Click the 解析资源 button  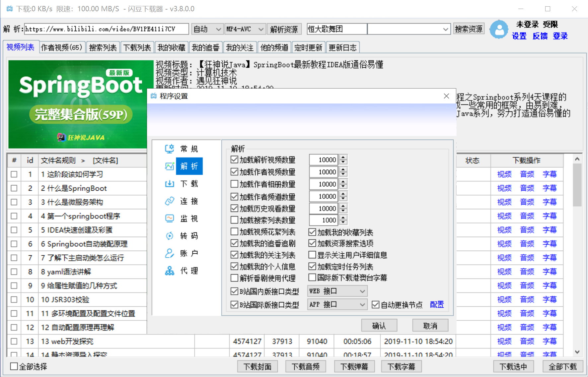click(284, 29)
